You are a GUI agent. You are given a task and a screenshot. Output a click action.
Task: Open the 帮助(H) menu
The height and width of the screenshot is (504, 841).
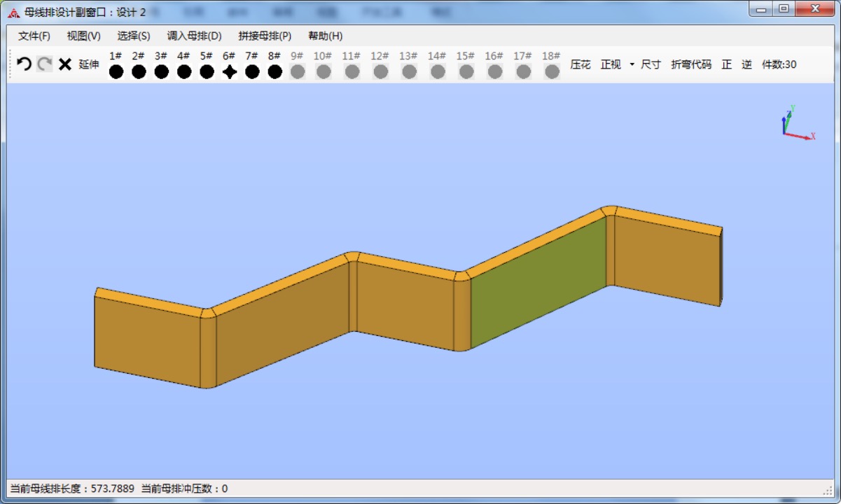(x=326, y=36)
